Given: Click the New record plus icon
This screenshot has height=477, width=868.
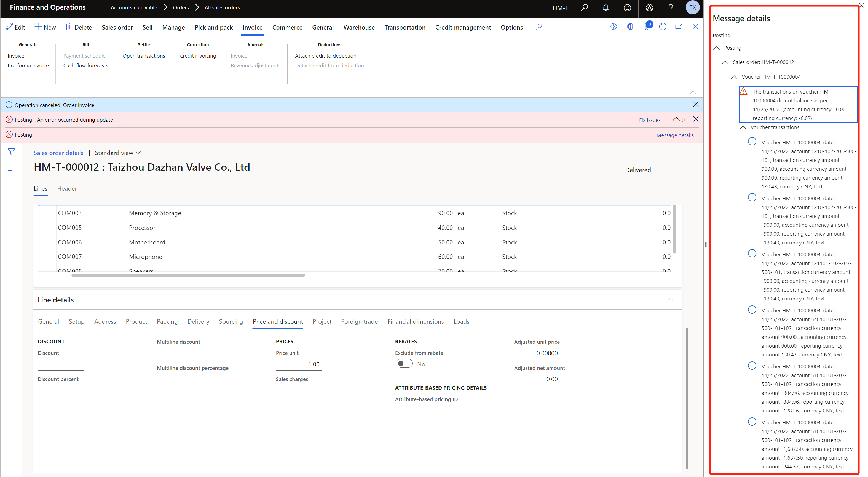Looking at the screenshot, I should pos(38,27).
